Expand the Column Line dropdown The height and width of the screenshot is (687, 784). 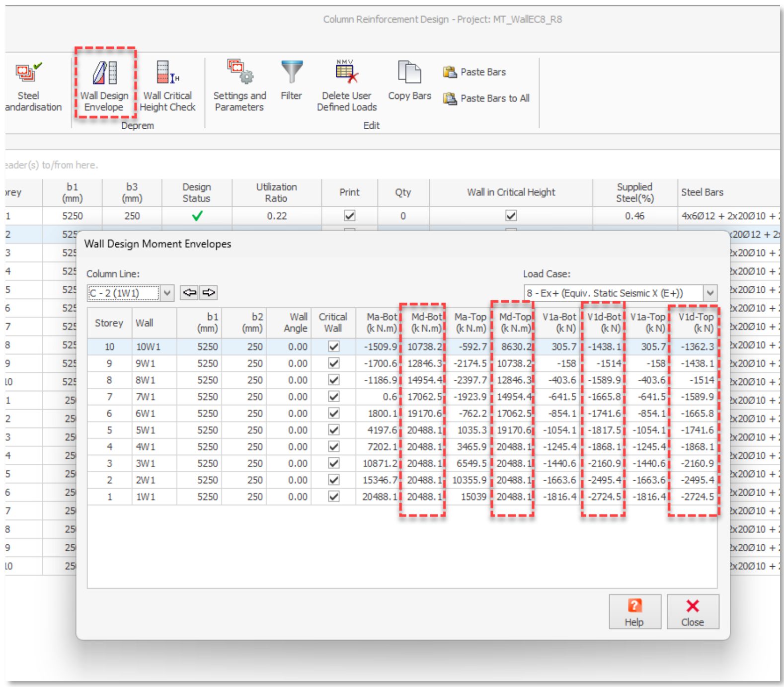(x=167, y=293)
